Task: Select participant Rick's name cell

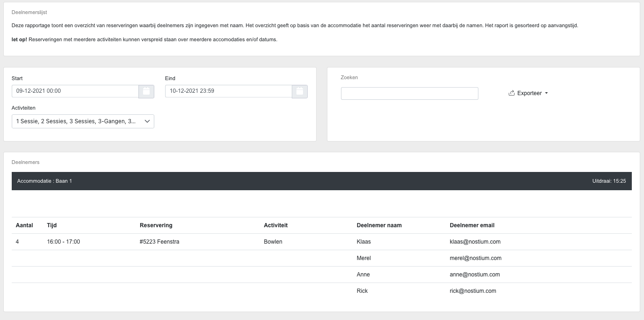Action: tap(362, 291)
